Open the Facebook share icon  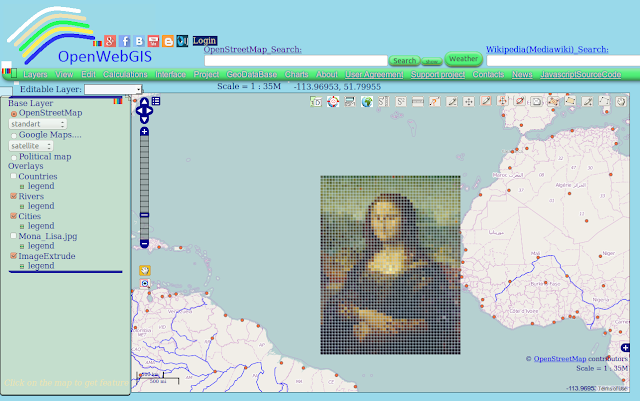coord(124,41)
